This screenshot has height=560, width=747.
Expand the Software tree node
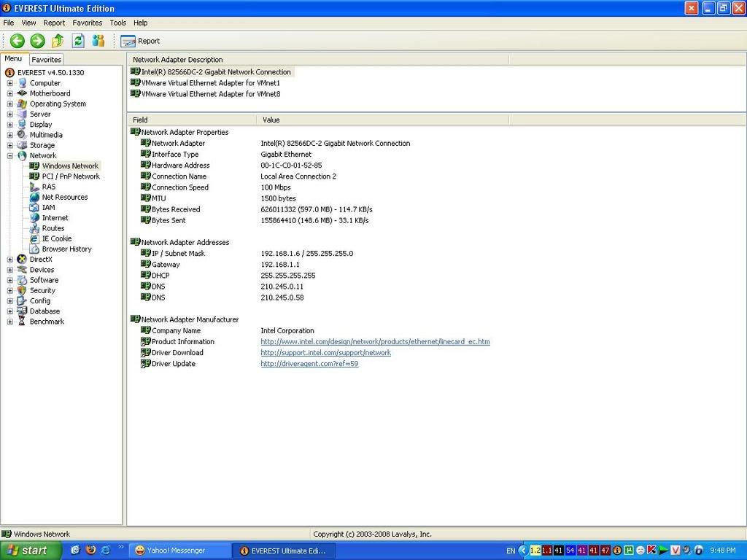pos(10,280)
